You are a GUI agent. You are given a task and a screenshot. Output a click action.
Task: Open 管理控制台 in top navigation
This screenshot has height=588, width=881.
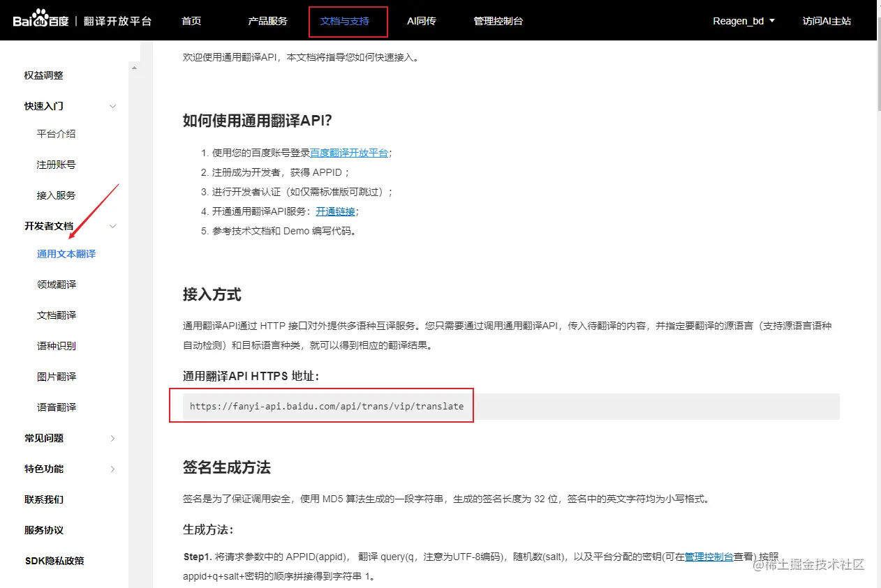pos(498,21)
